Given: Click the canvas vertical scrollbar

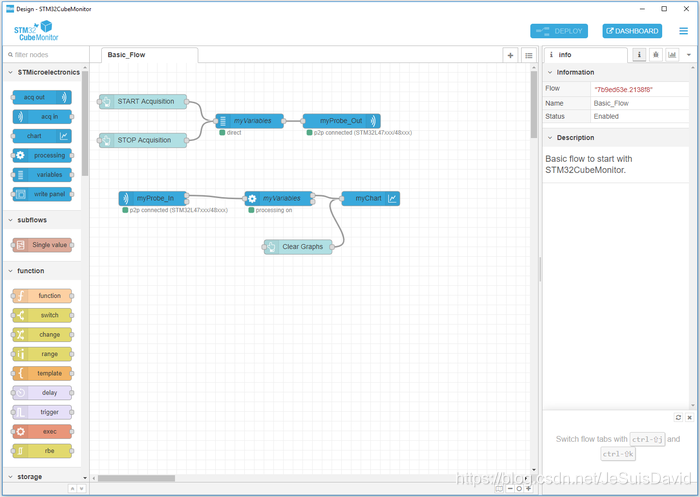Looking at the screenshot, I should (x=533, y=105).
